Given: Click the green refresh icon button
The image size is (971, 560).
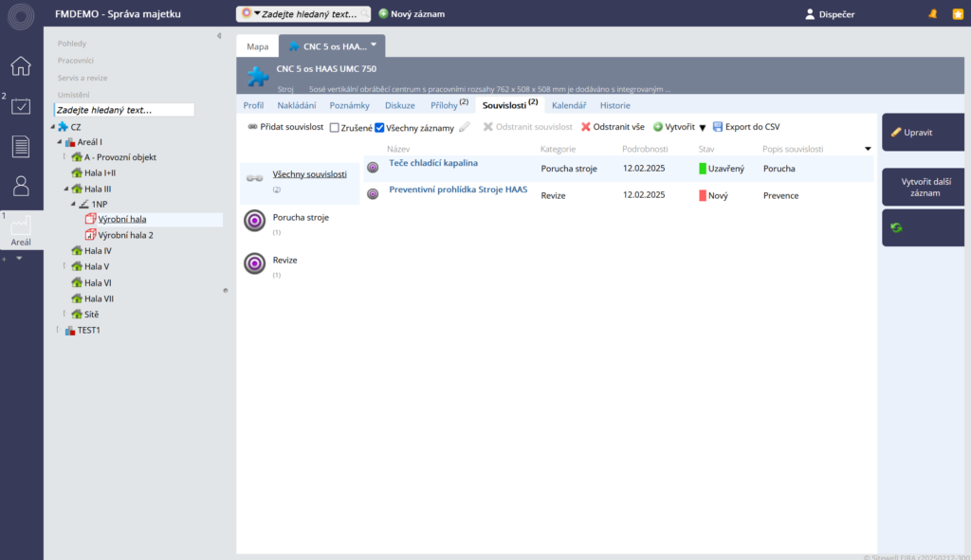Looking at the screenshot, I should tap(896, 227).
